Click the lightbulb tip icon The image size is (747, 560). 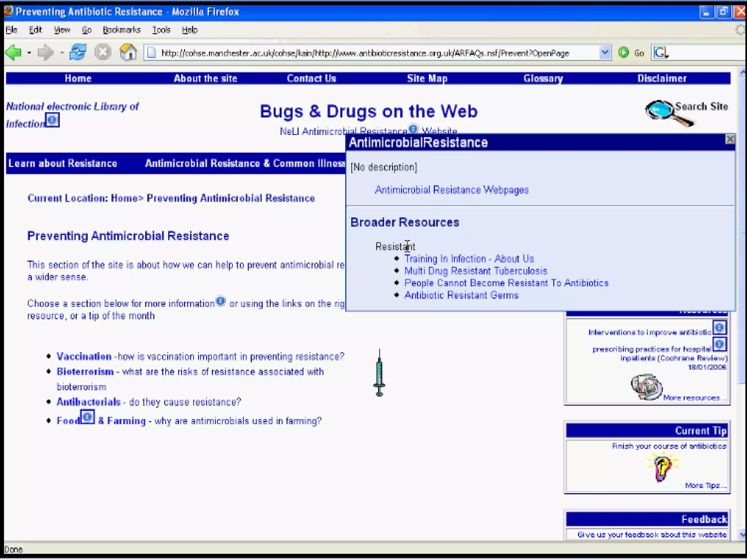[x=662, y=467]
